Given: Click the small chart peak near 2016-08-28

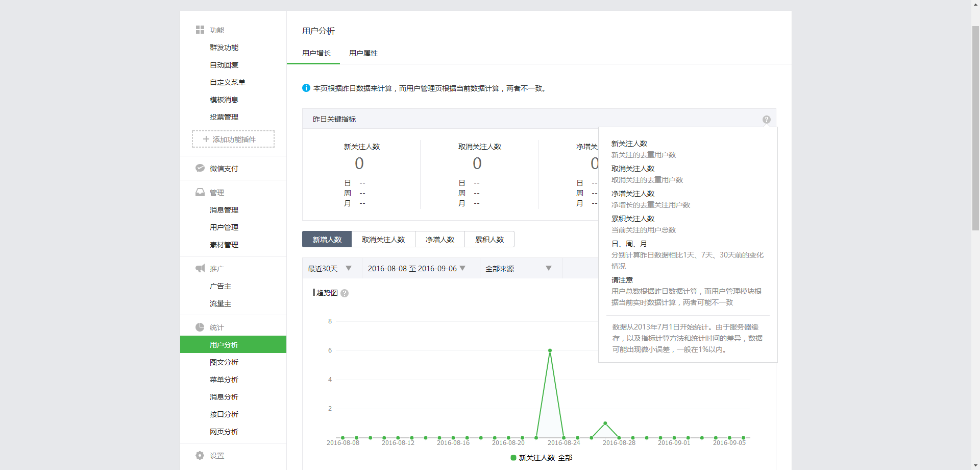Looking at the screenshot, I should point(605,423).
